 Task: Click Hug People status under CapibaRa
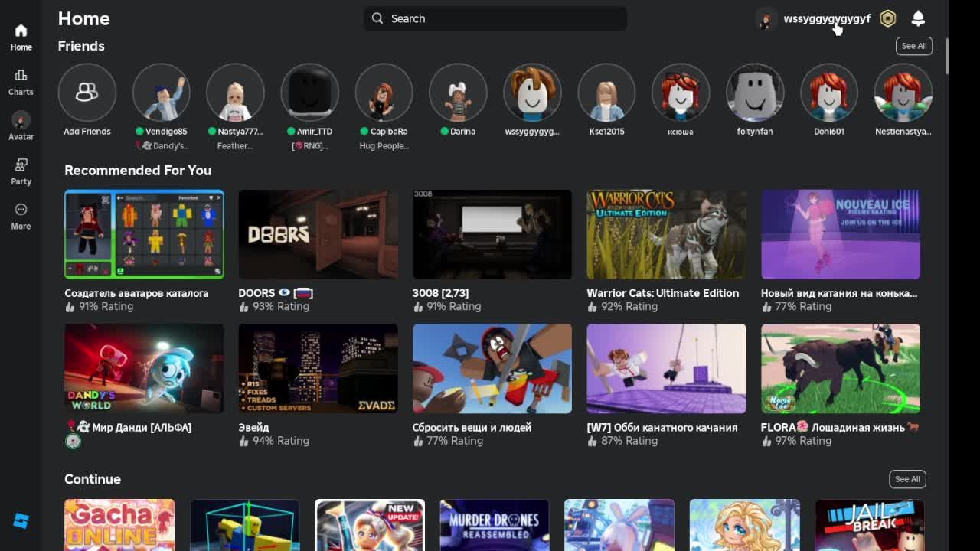pos(384,146)
